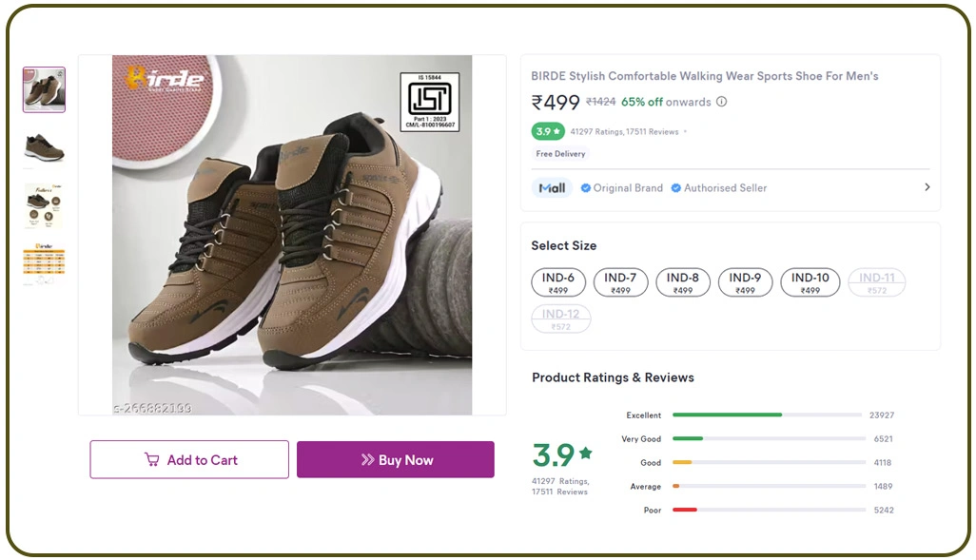This screenshot has height=560, width=976.
Task: Click the Mall badge icon
Action: coord(551,187)
